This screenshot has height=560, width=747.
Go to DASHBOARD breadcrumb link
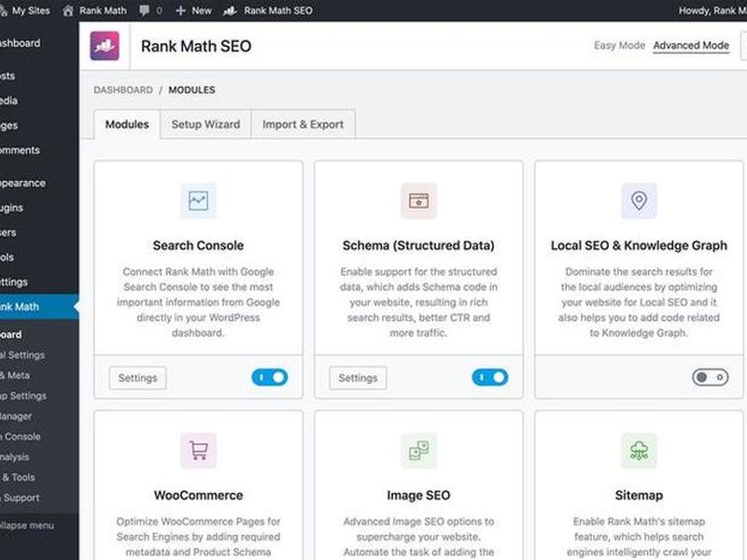[123, 90]
